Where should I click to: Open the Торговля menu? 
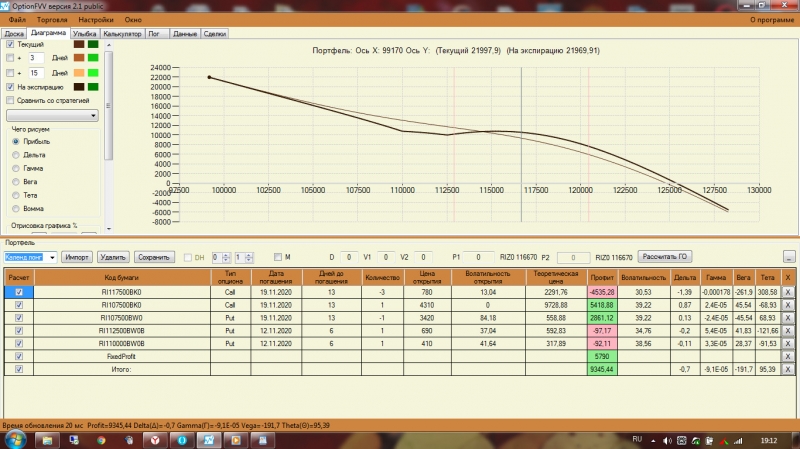pos(52,19)
